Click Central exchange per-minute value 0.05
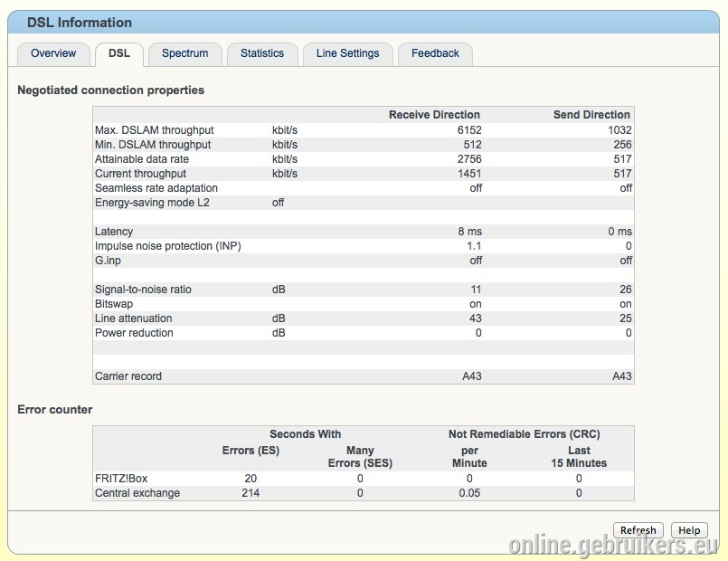728x561 pixels. (469, 493)
